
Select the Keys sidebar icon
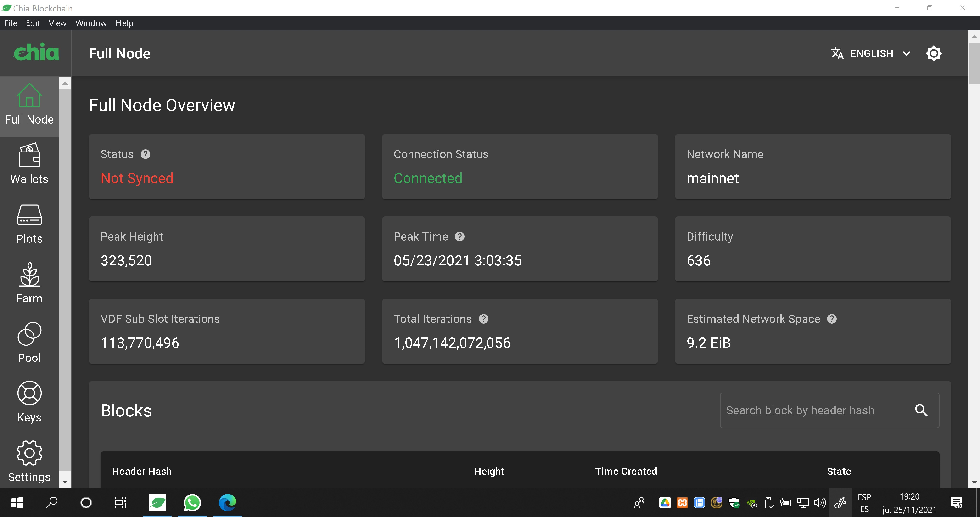[x=29, y=401]
